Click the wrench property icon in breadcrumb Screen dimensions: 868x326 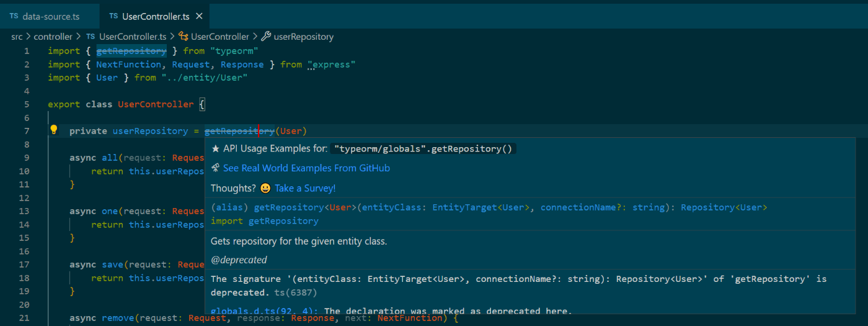265,37
